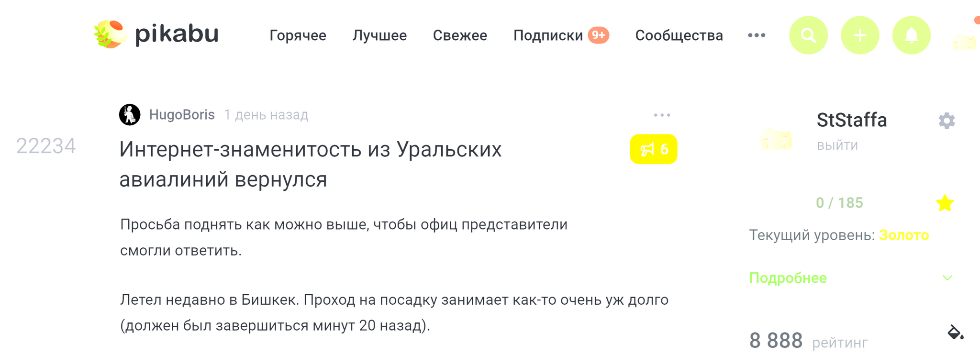Open the Свежее feed
This screenshot has width=980, height=355.
(460, 35)
